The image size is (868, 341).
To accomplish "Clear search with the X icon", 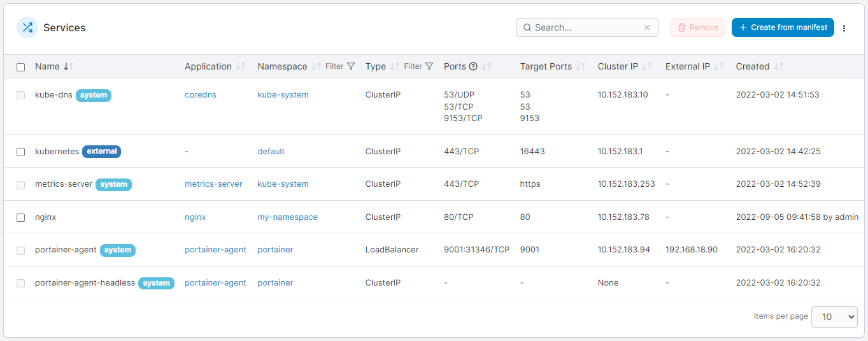I will click(x=647, y=27).
